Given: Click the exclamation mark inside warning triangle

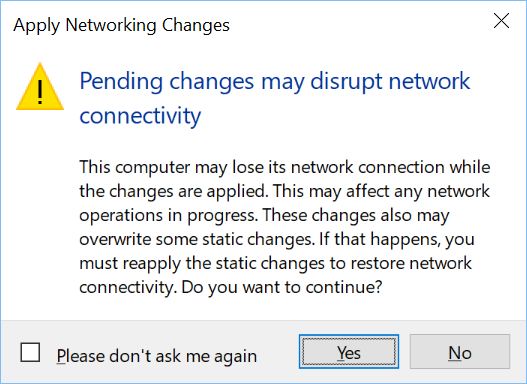Looking at the screenshot, I should coord(40,92).
